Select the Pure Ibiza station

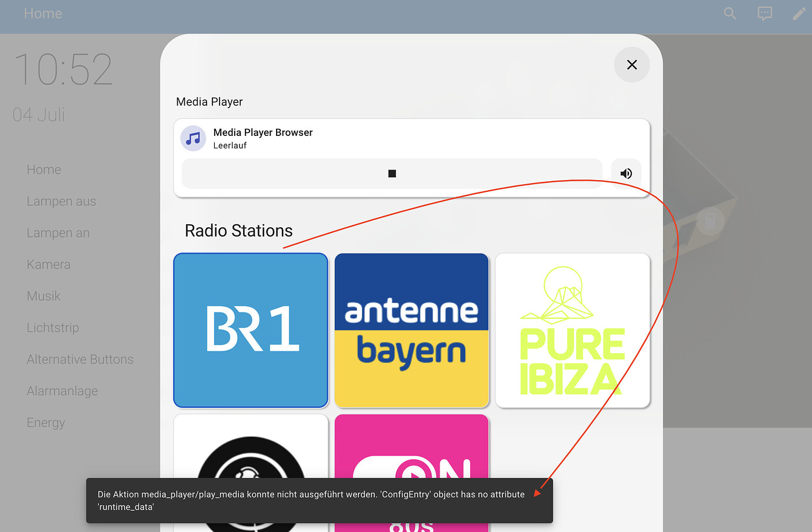click(x=572, y=330)
